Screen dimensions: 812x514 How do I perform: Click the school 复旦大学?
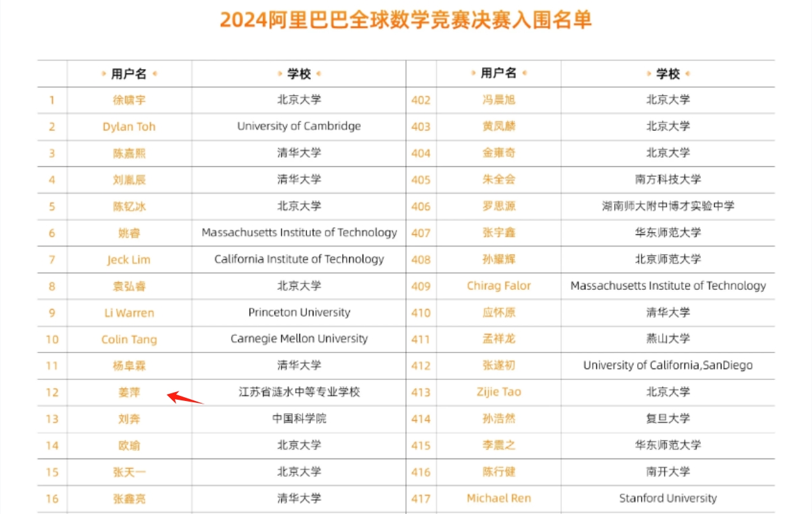[x=668, y=418]
